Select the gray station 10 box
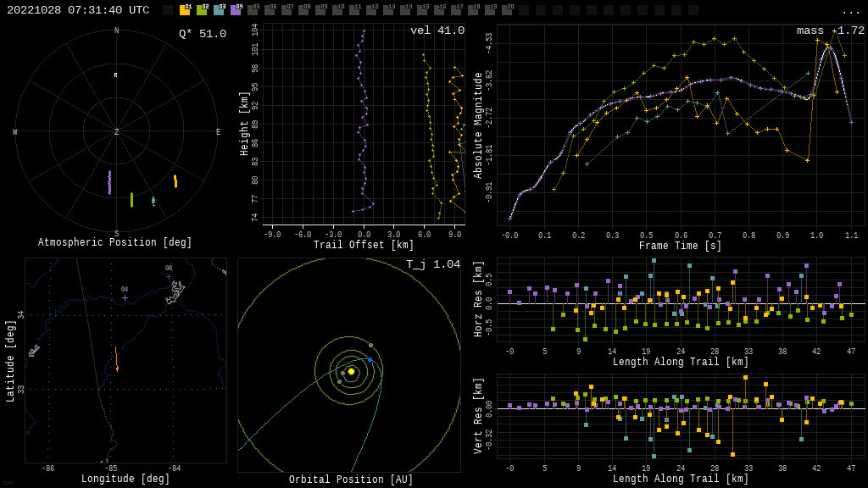 [337, 10]
